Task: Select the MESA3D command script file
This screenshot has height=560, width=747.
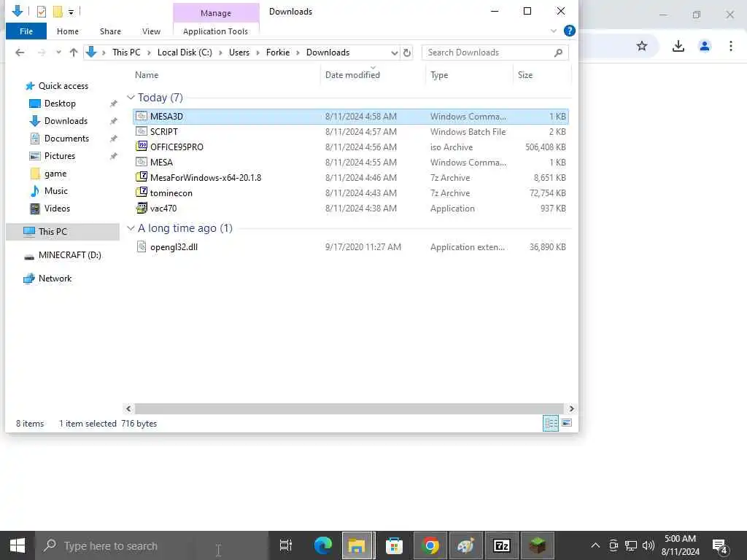Action: (x=350, y=116)
